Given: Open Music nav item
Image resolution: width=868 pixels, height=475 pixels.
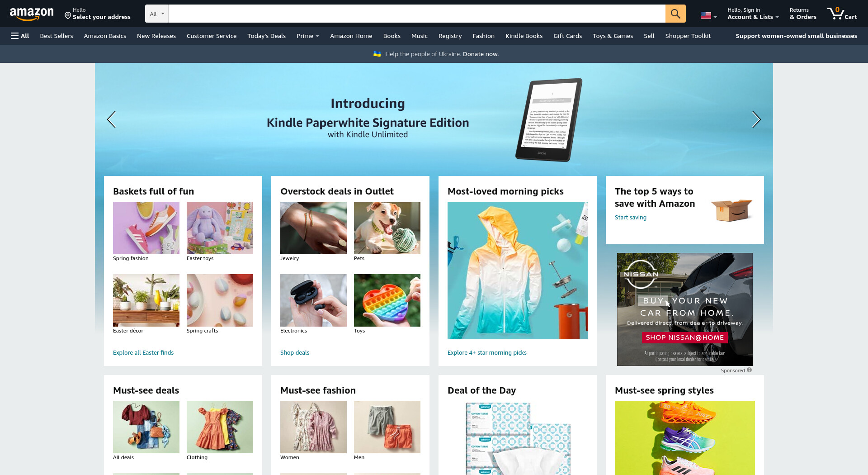Looking at the screenshot, I should click(x=420, y=36).
